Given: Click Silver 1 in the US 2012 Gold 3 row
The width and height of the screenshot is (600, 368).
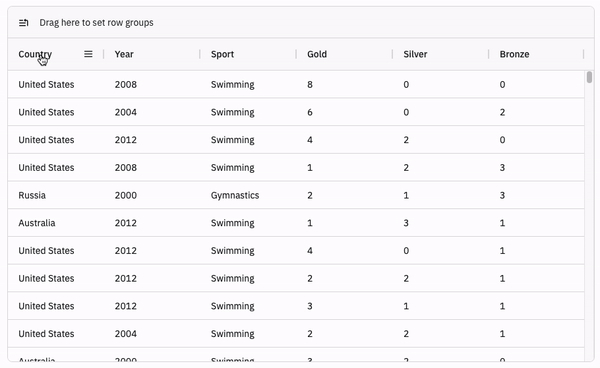Looking at the screenshot, I should [406, 306].
